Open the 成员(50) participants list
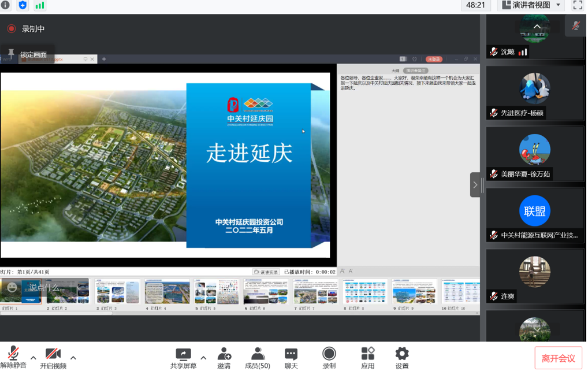 [x=258, y=358]
